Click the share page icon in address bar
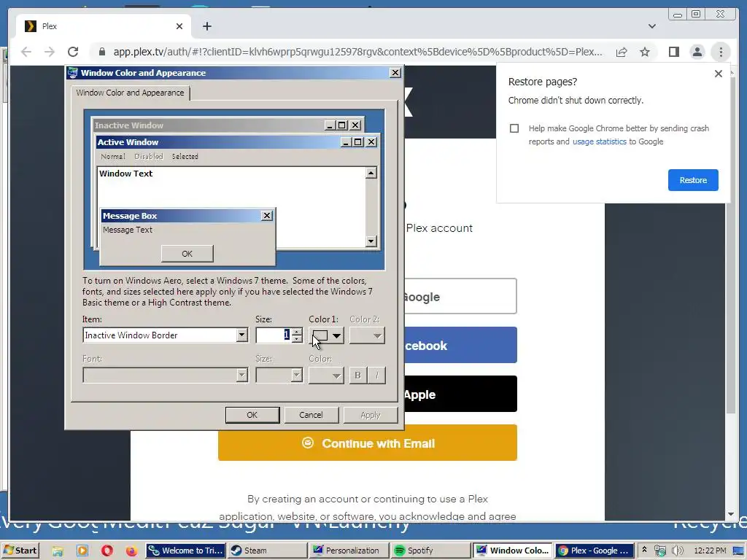The height and width of the screenshot is (560, 747). [622, 52]
